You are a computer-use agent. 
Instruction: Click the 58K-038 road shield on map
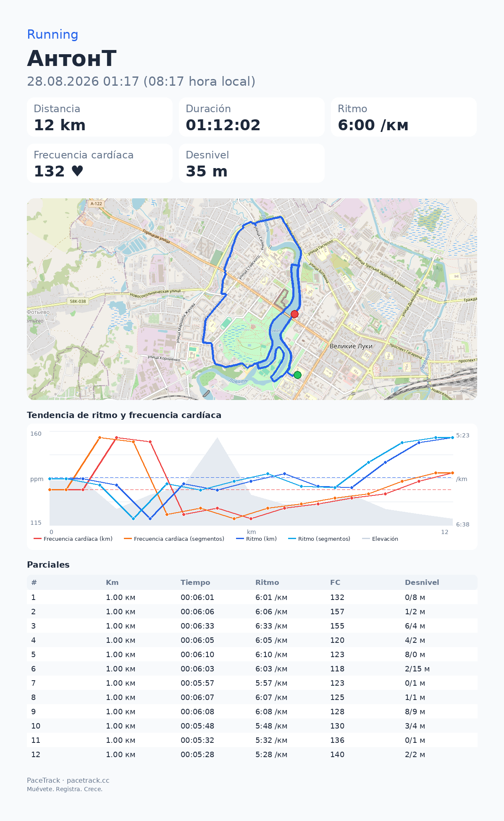(78, 301)
